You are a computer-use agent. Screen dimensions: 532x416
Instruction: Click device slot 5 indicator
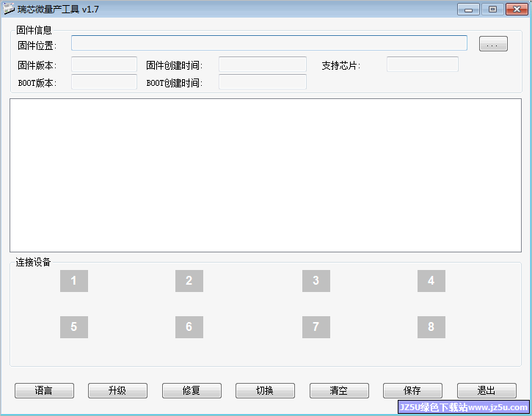pyautogui.click(x=74, y=327)
